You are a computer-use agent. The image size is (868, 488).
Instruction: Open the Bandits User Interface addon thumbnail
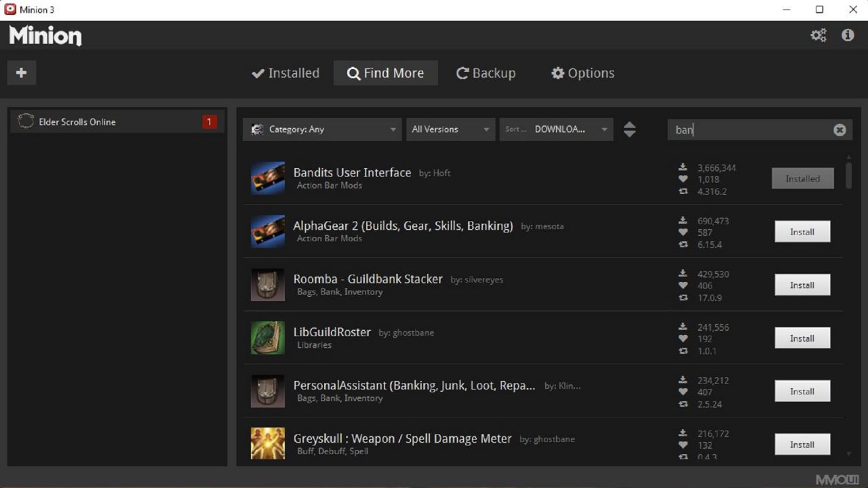267,178
